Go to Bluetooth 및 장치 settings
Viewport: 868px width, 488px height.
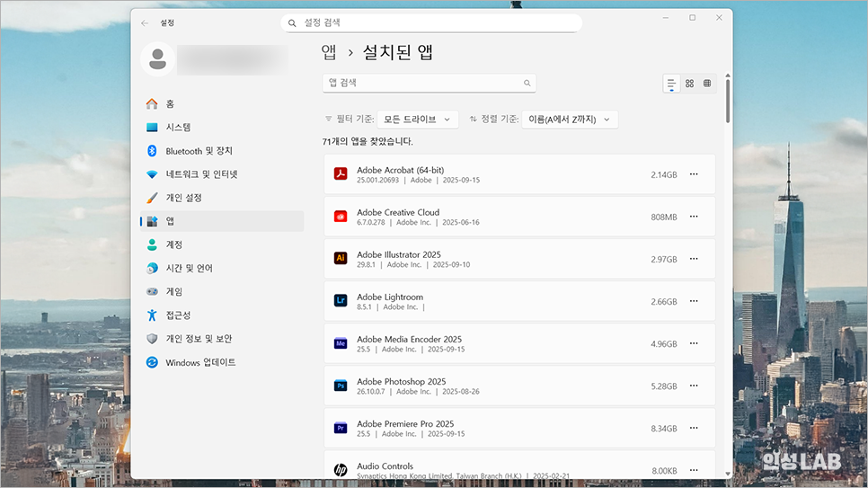pyautogui.click(x=222, y=151)
